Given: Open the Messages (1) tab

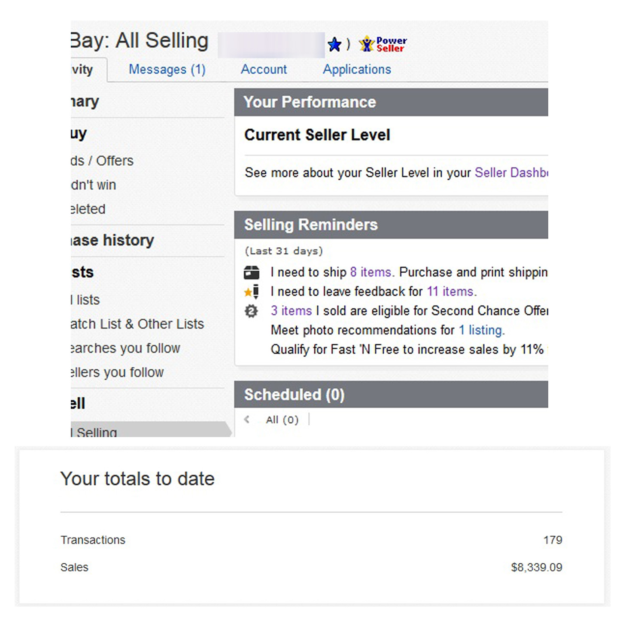Looking at the screenshot, I should [167, 69].
